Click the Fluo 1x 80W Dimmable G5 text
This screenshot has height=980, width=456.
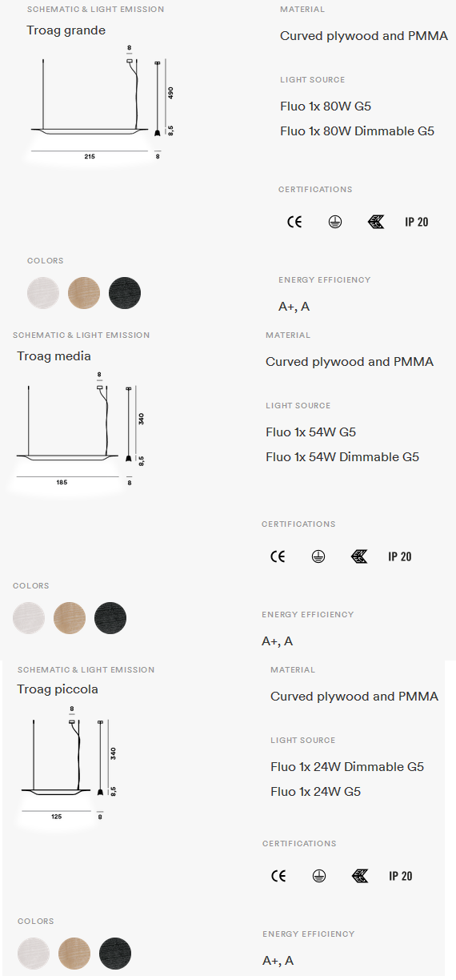click(x=358, y=131)
